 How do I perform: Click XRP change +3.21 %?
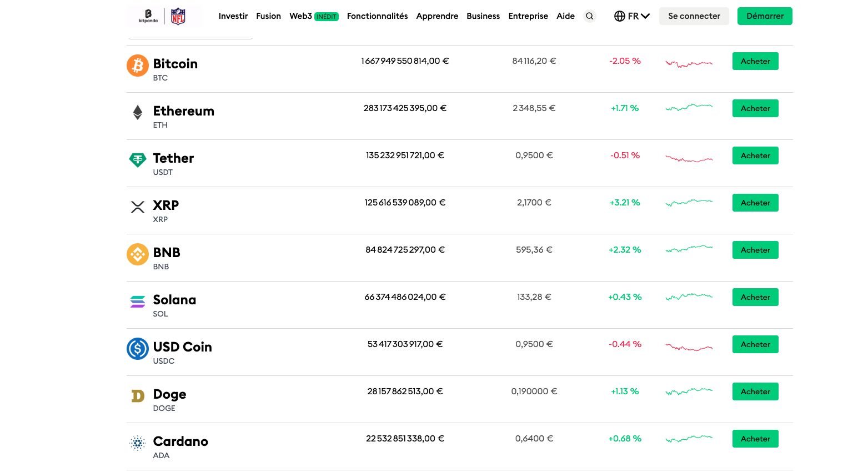pyautogui.click(x=625, y=203)
